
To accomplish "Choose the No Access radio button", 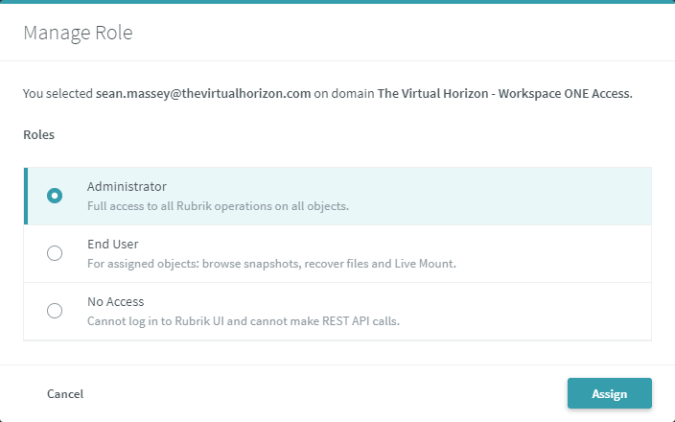I will (55, 310).
